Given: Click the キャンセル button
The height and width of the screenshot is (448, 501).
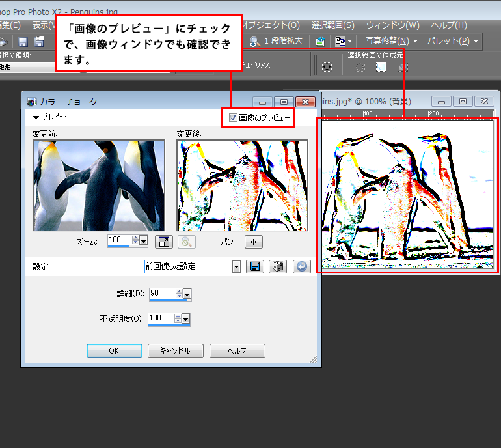Looking at the screenshot, I should coord(176,351).
